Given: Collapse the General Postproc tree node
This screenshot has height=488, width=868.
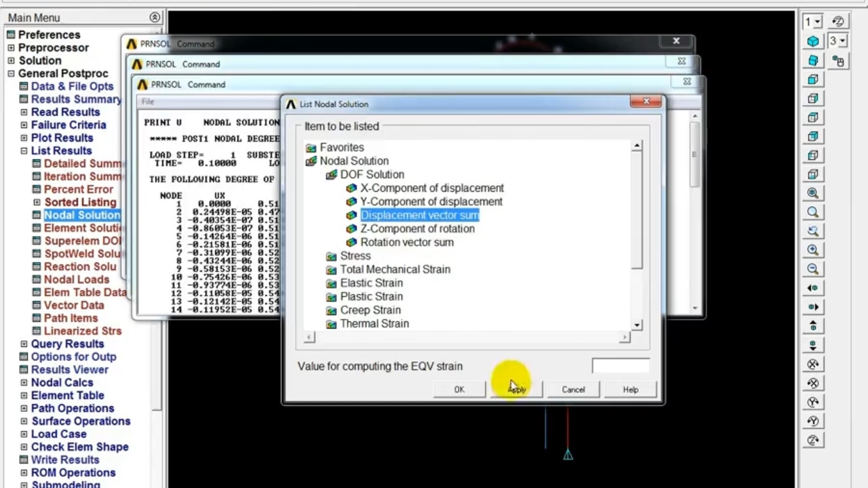Looking at the screenshot, I should 11,73.
